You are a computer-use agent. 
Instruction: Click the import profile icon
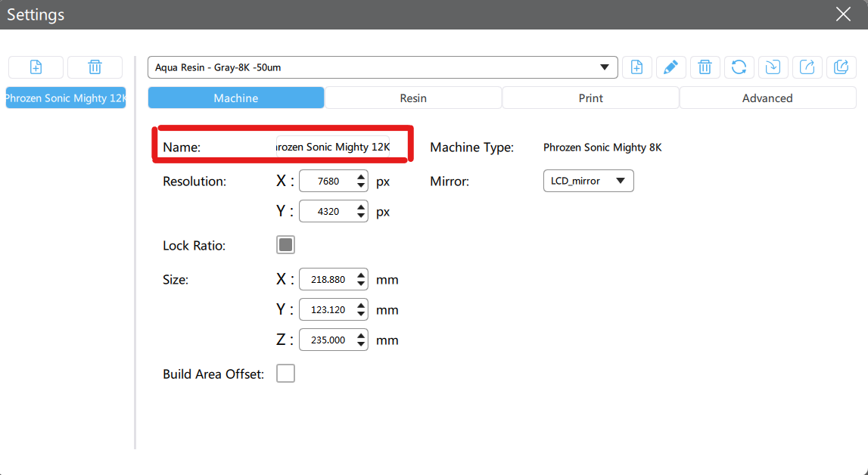click(x=773, y=67)
